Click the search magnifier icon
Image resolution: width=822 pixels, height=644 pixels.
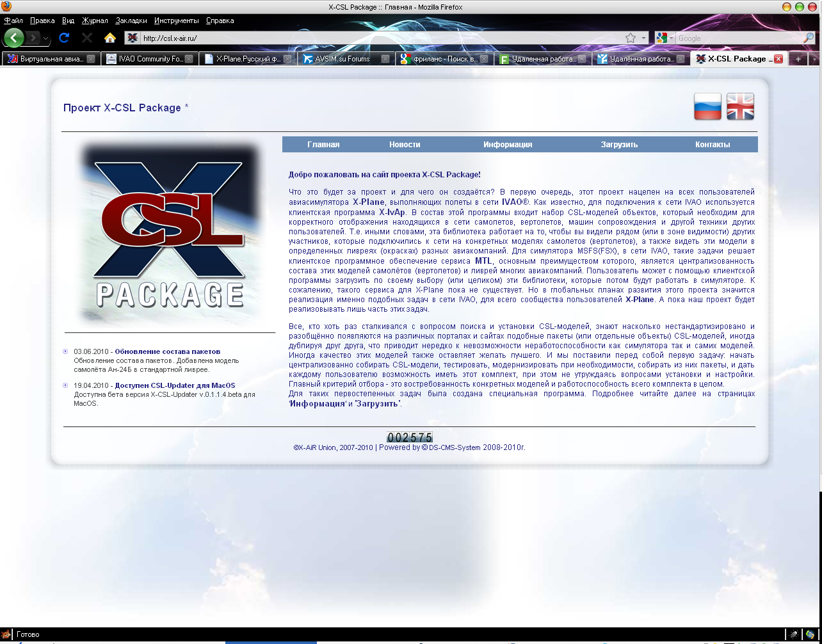pyautogui.click(x=809, y=38)
